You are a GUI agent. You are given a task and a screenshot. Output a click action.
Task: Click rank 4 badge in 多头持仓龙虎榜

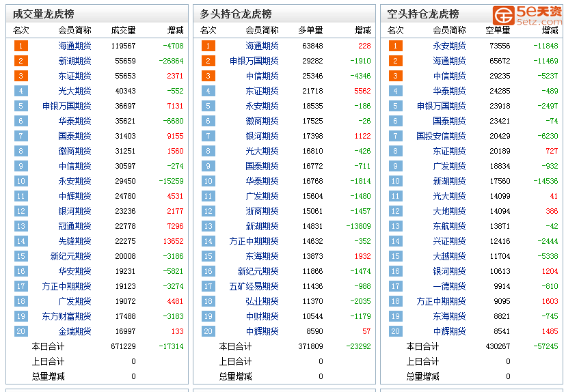[208, 91]
